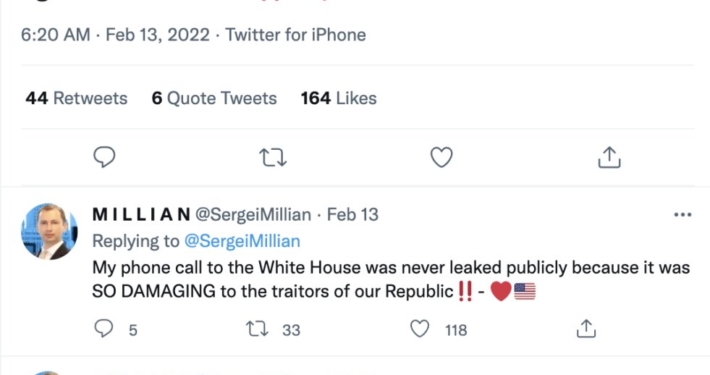Show the 164 Likes list
710x375 pixels.
(339, 98)
